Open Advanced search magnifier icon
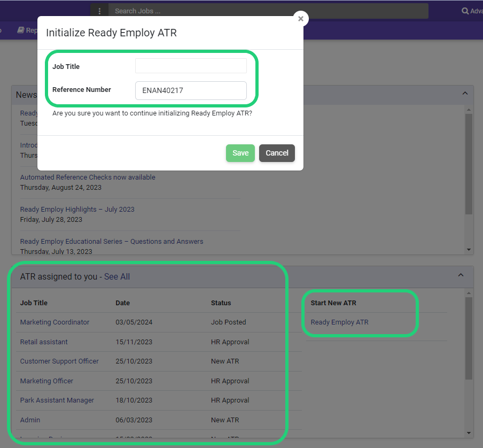 click(x=465, y=11)
